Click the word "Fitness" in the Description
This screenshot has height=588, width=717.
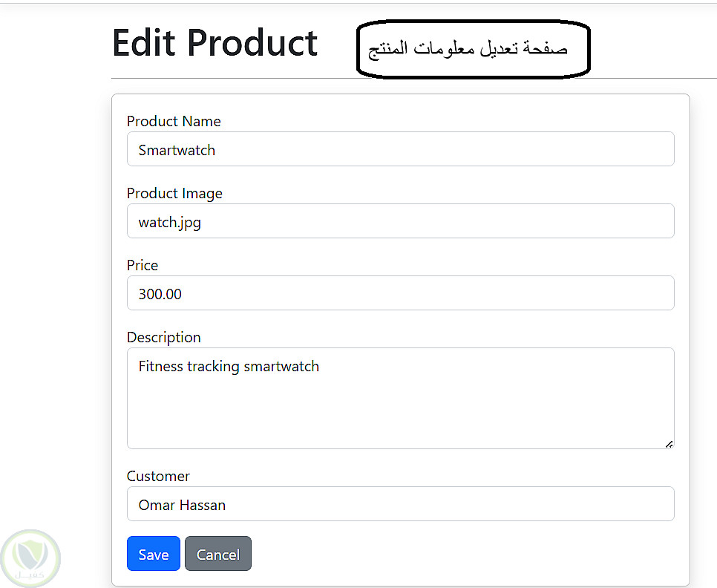pyautogui.click(x=160, y=366)
